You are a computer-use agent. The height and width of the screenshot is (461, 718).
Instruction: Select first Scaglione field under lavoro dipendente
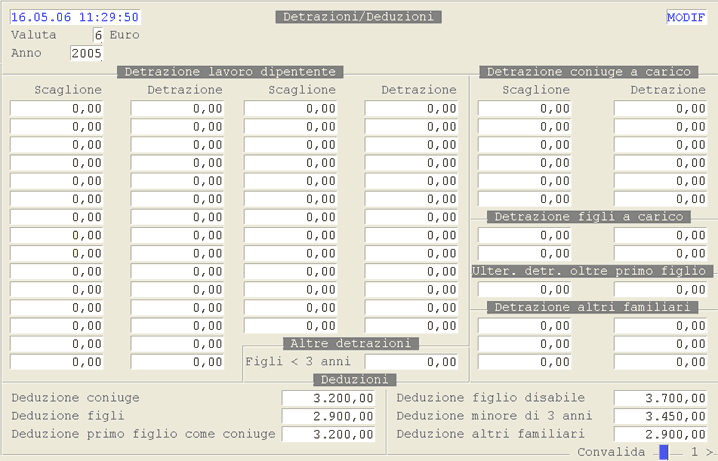tap(57, 108)
